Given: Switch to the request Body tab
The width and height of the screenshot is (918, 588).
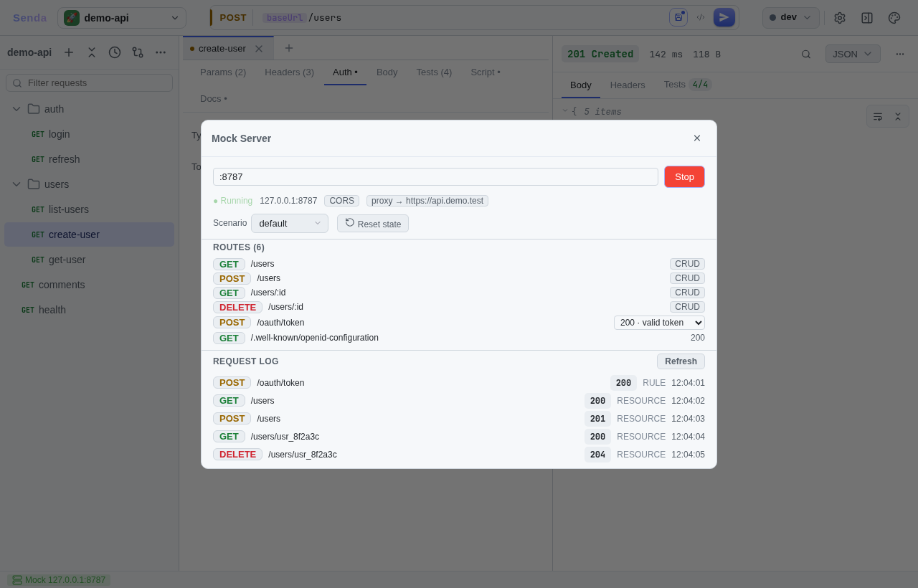Looking at the screenshot, I should 387,72.
